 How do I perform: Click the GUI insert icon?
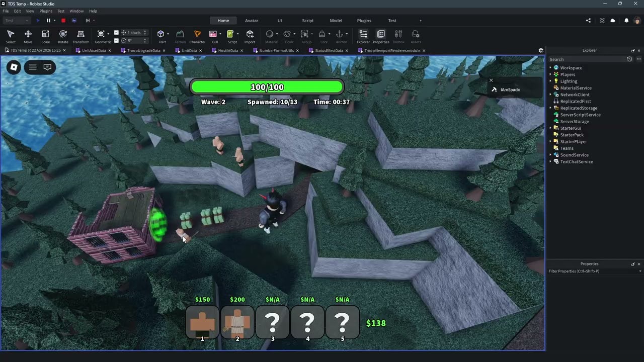pos(213,34)
